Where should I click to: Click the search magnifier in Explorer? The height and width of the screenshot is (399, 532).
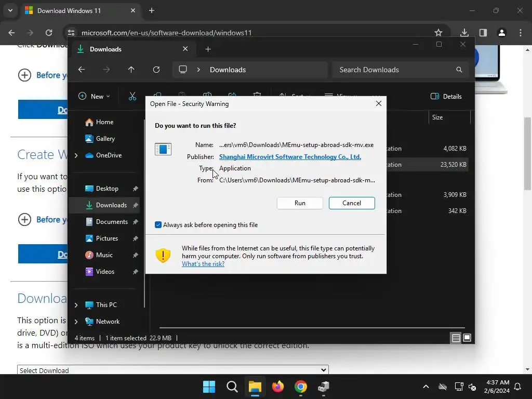coord(459,70)
